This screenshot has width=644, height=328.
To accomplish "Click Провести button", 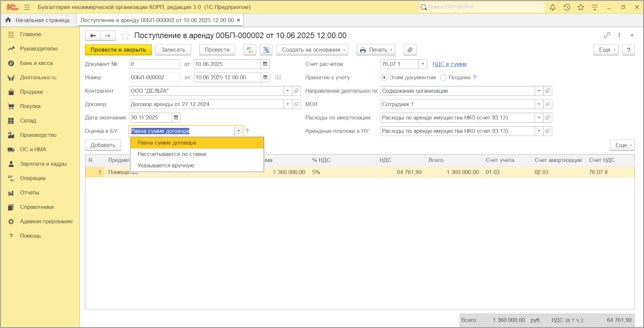I will click(x=217, y=50).
